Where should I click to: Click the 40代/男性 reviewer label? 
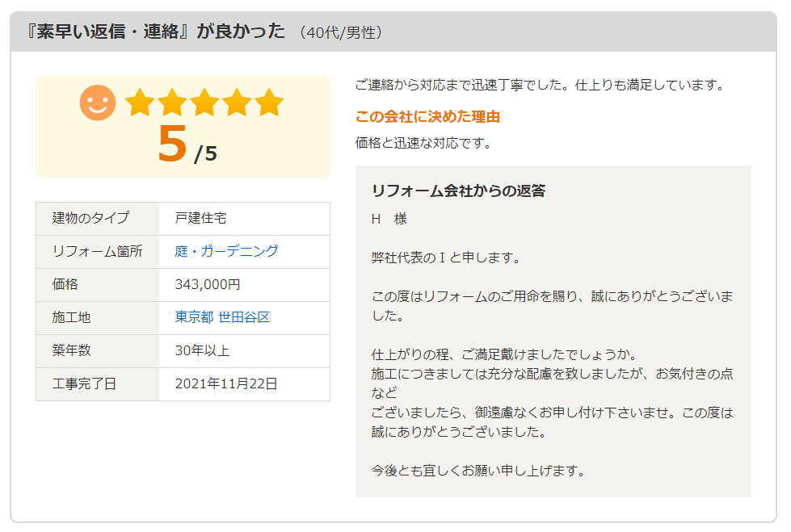click(341, 33)
